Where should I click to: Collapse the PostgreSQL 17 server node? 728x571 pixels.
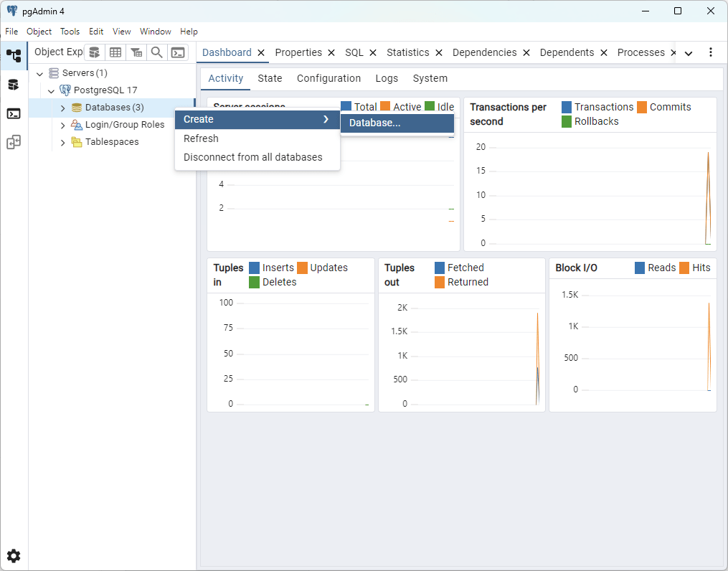[x=52, y=90]
